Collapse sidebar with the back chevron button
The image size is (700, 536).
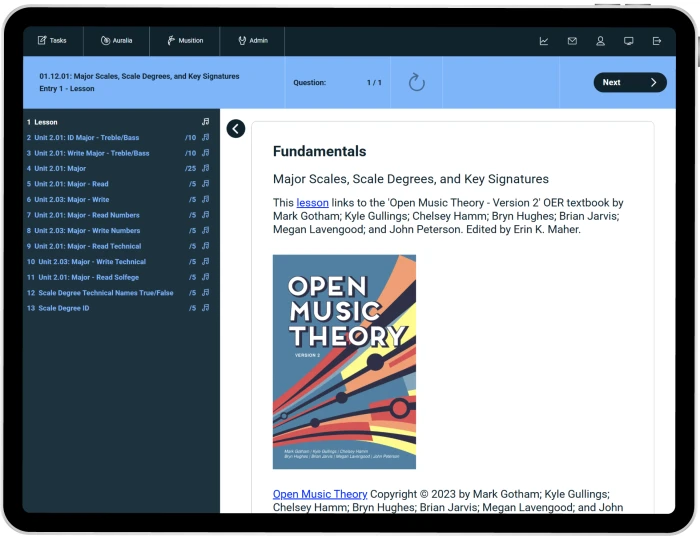[x=236, y=128]
